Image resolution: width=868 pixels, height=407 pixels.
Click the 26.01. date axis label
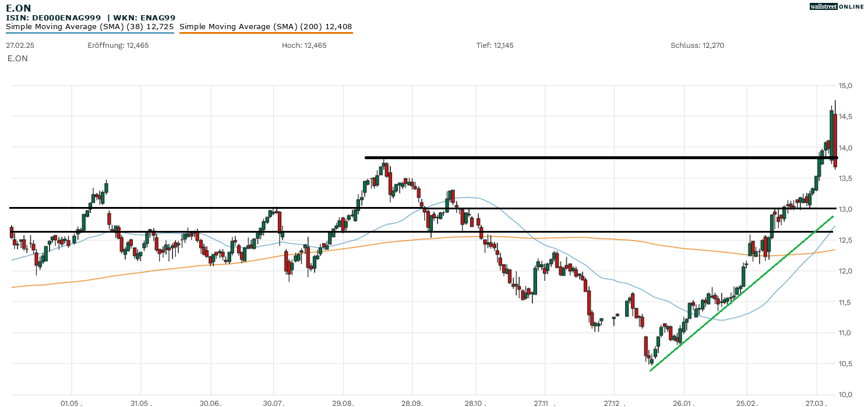tap(683, 402)
